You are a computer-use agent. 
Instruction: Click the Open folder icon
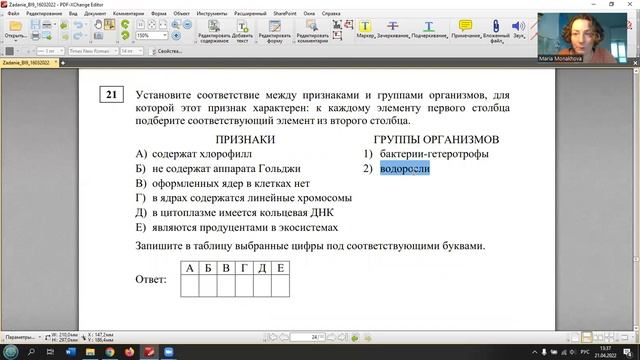(16, 26)
